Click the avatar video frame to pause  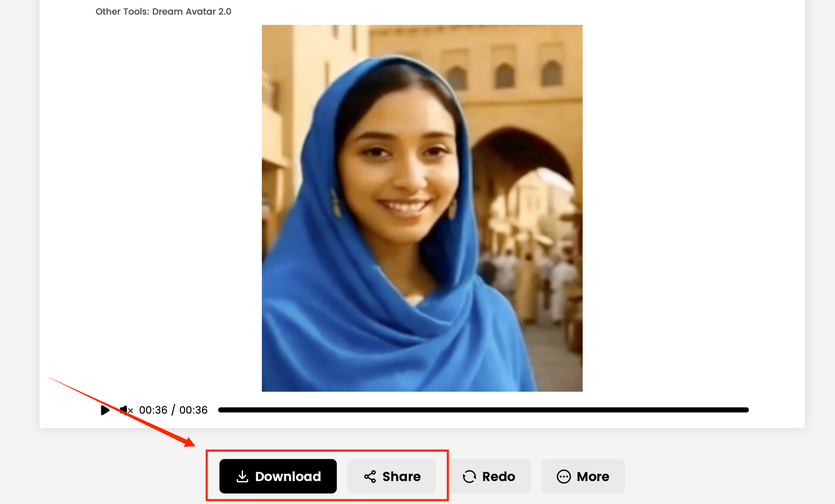(x=422, y=209)
